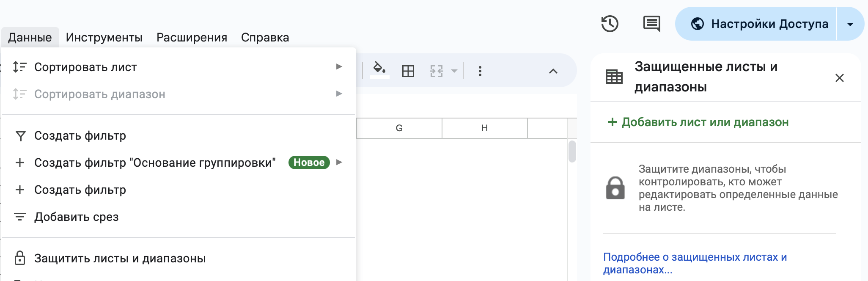Image resolution: width=868 pixels, height=281 pixels.
Task: Open version history clock icon
Action: [x=610, y=24]
